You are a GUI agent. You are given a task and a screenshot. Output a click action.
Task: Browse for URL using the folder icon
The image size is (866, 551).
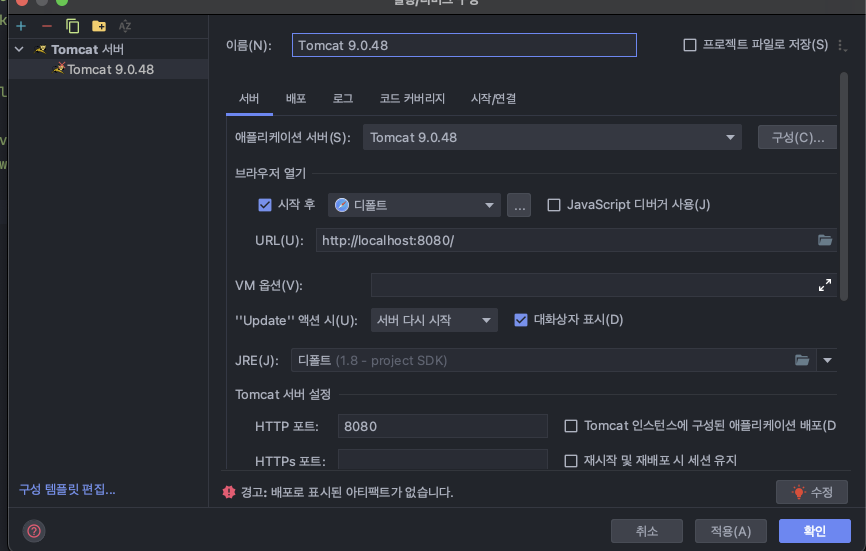pos(825,240)
